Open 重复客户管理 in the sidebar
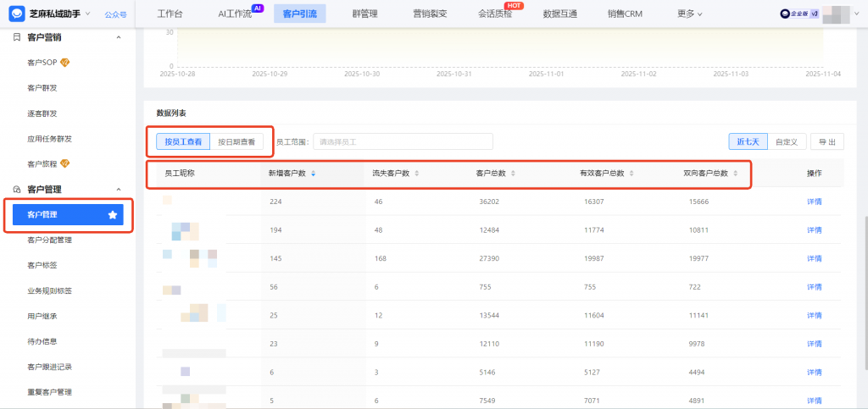 pos(49,392)
